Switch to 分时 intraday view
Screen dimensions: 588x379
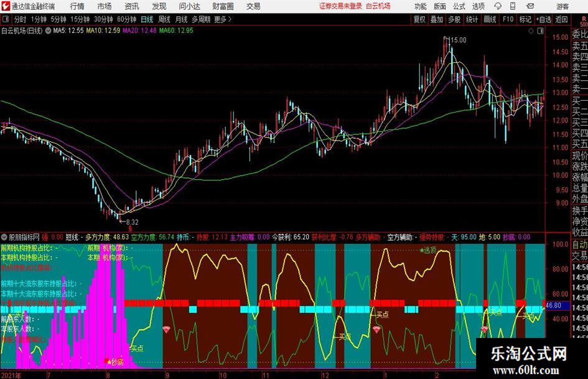[21, 19]
